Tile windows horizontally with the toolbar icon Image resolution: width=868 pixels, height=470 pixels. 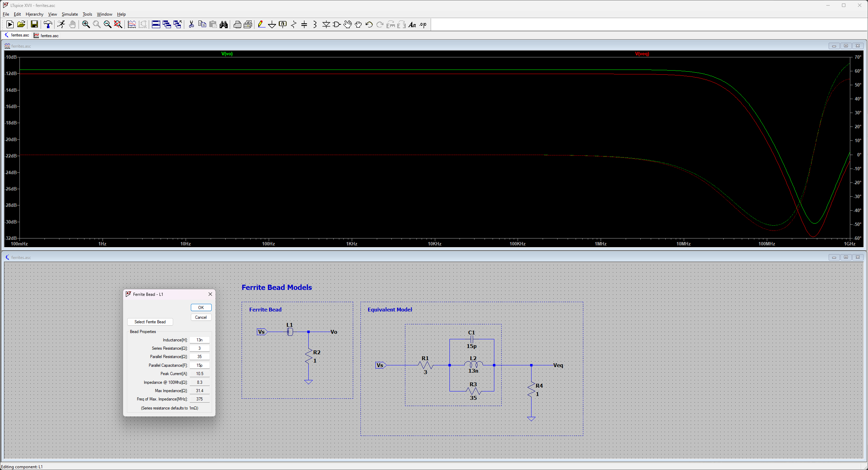156,24
